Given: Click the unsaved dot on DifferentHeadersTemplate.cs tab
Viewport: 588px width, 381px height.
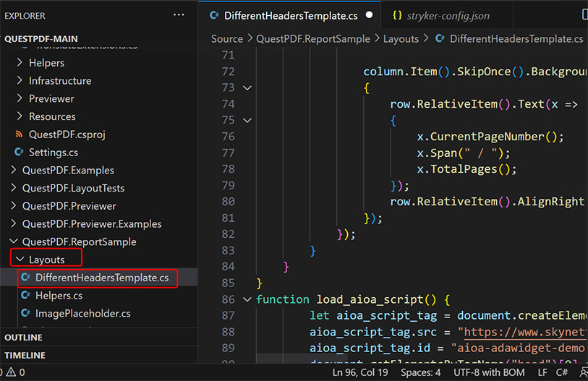Looking at the screenshot, I should (x=370, y=15).
